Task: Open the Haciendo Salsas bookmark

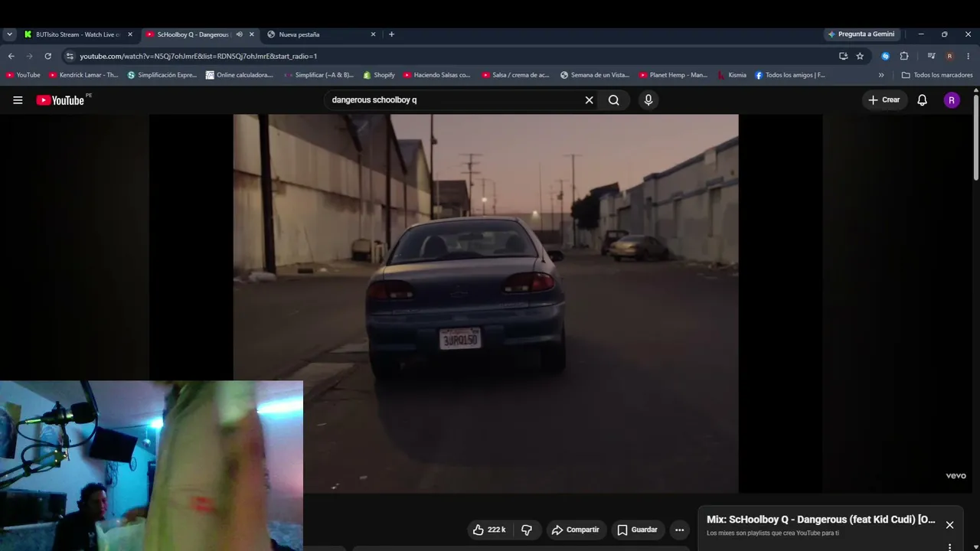Action: click(x=437, y=75)
